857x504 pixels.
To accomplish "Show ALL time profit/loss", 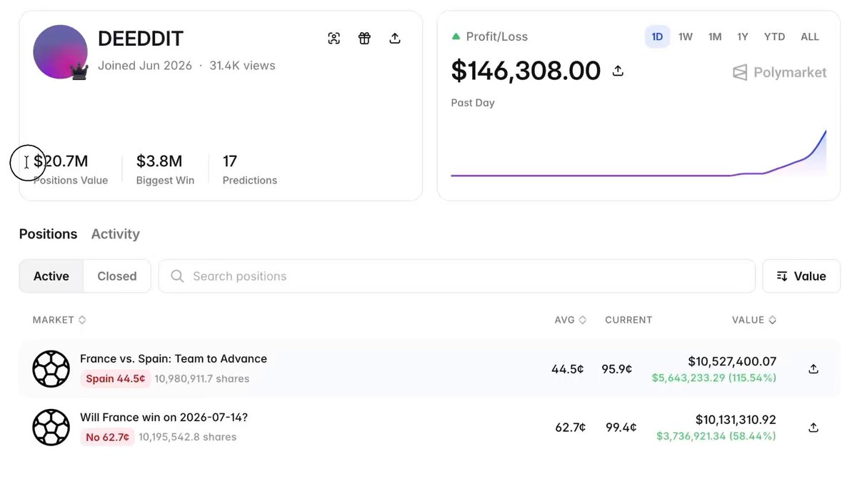I will (810, 36).
